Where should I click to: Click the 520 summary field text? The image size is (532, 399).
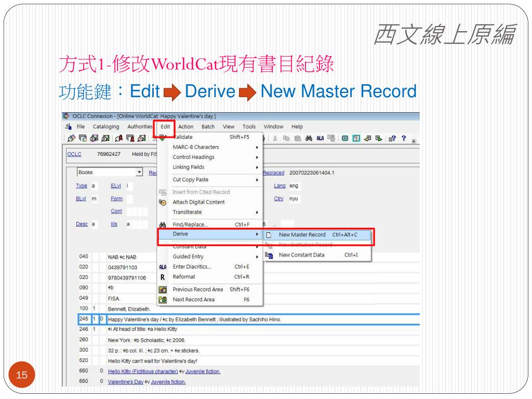click(152, 361)
